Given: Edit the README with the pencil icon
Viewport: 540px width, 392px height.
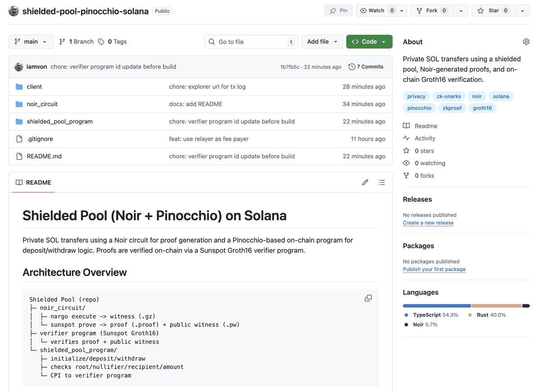Looking at the screenshot, I should 365,182.
